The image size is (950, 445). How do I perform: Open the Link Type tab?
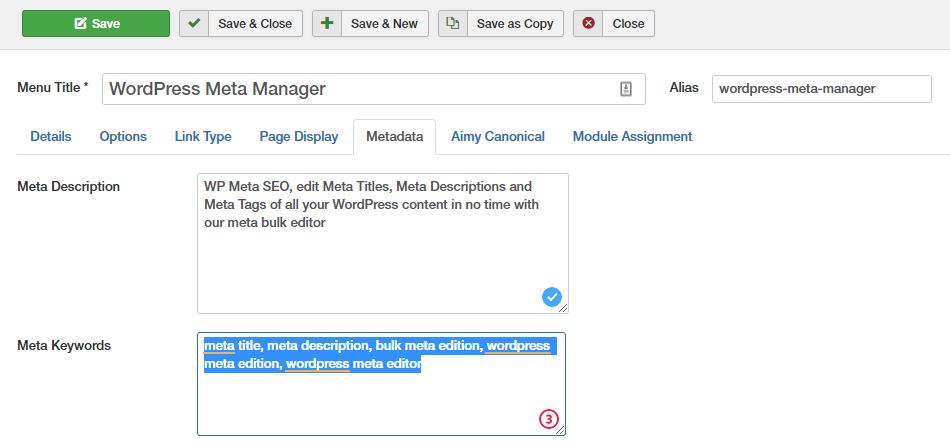coord(203,136)
